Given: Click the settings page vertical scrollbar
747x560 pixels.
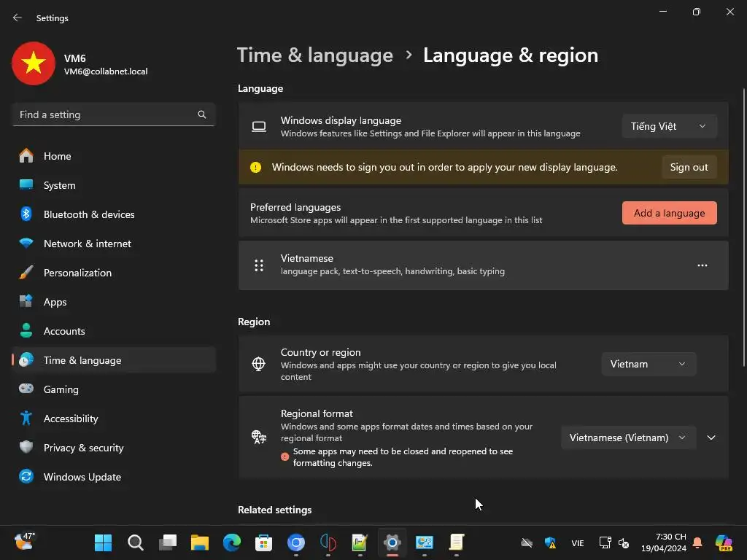Looking at the screenshot, I should (743, 227).
